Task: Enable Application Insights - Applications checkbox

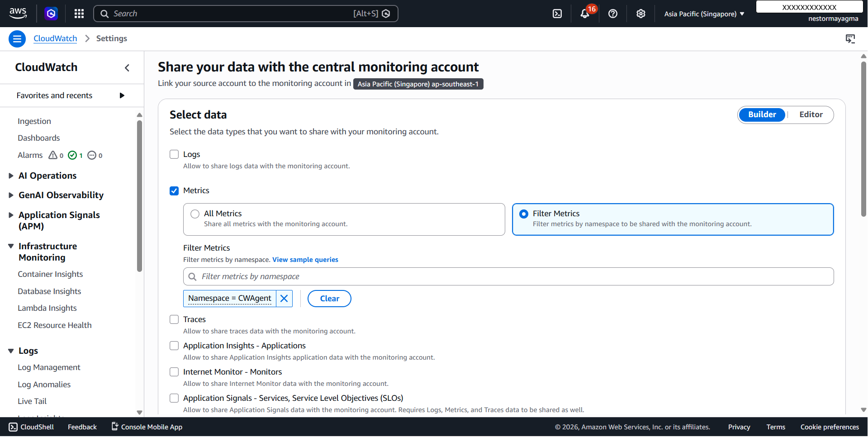Action: point(174,346)
